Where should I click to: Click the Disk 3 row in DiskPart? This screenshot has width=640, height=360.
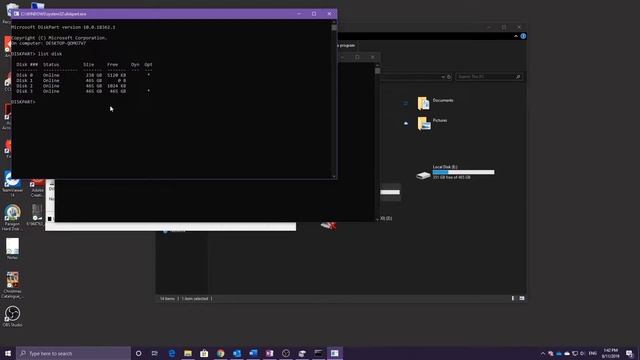[x=84, y=91]
